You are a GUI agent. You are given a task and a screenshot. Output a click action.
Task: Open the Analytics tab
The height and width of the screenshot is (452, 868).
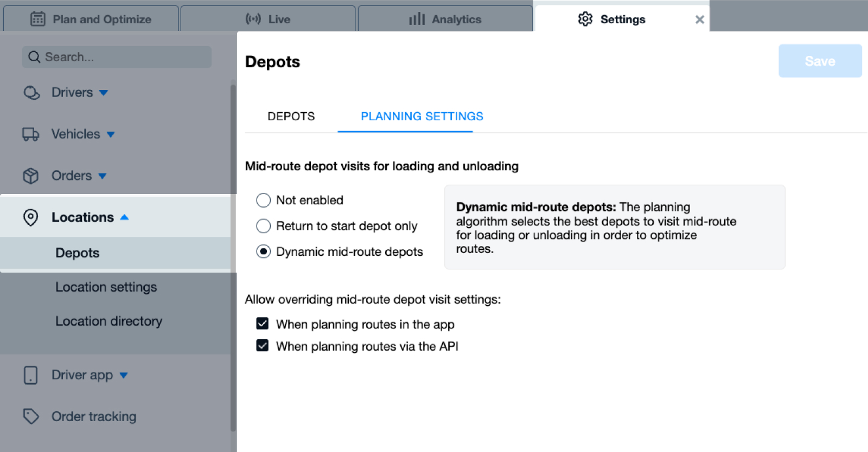pos(445,20)
